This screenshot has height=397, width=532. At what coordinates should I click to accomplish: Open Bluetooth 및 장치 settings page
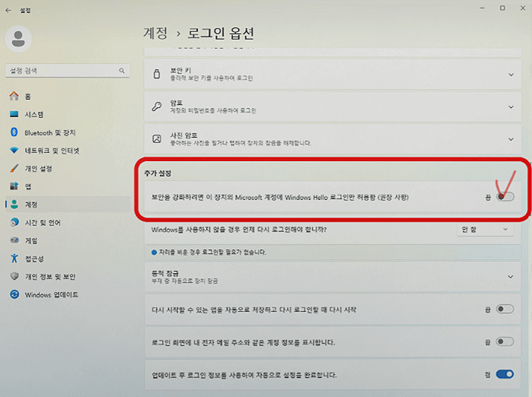tap(68, 132)
